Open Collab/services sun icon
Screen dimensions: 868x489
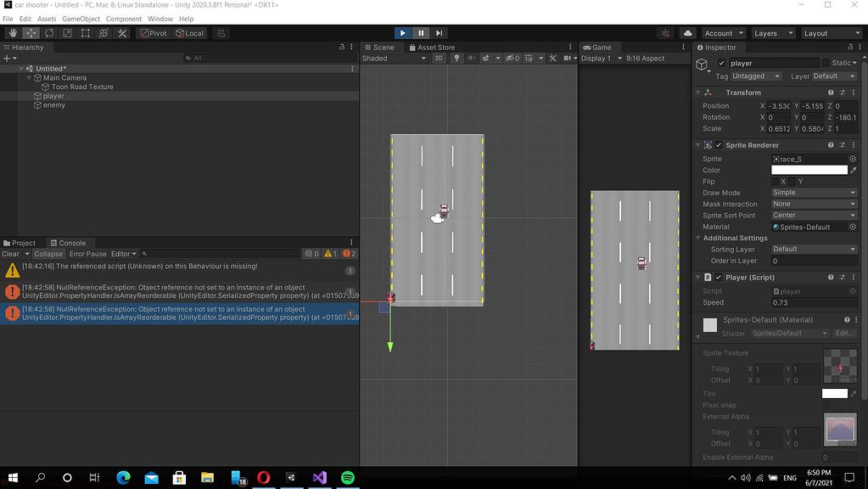[x=665, y=33]
